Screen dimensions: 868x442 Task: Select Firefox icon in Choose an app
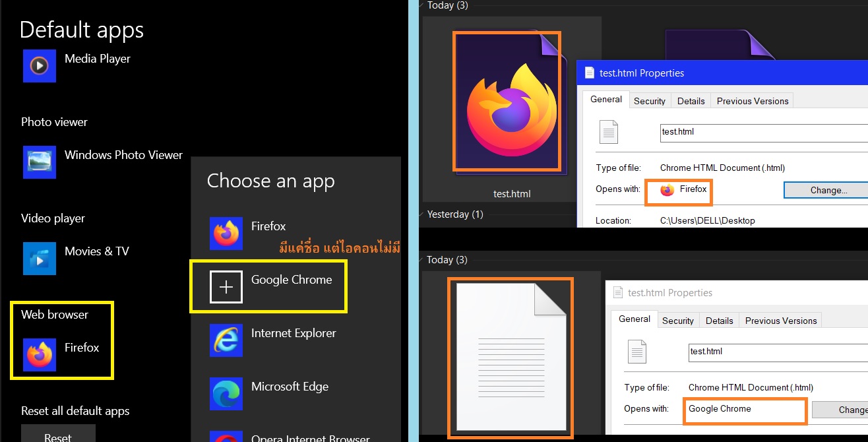(x=226, y=234)
